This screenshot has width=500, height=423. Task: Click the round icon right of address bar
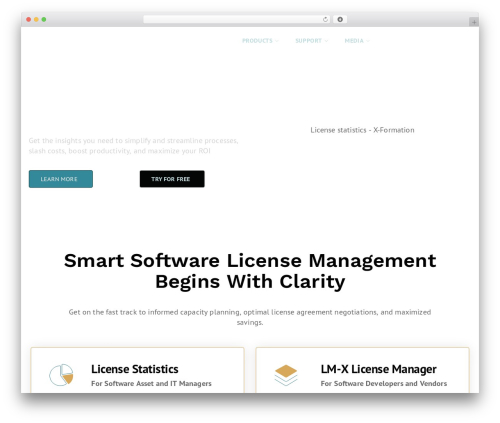tap(340, 19)
